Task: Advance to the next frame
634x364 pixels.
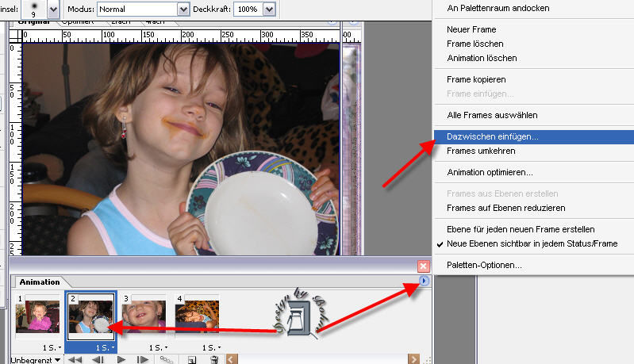Action: pyautogui.click(x=143, y=359)
